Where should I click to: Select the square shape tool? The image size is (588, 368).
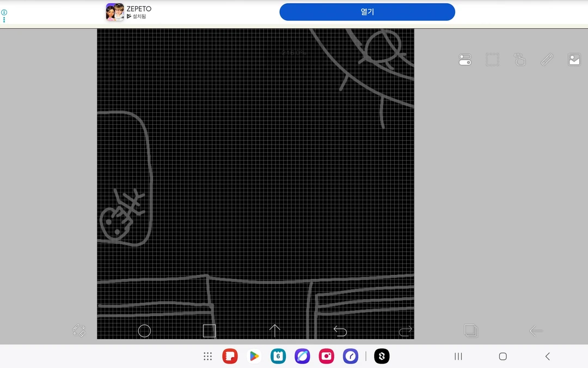[x=209, y=331]
